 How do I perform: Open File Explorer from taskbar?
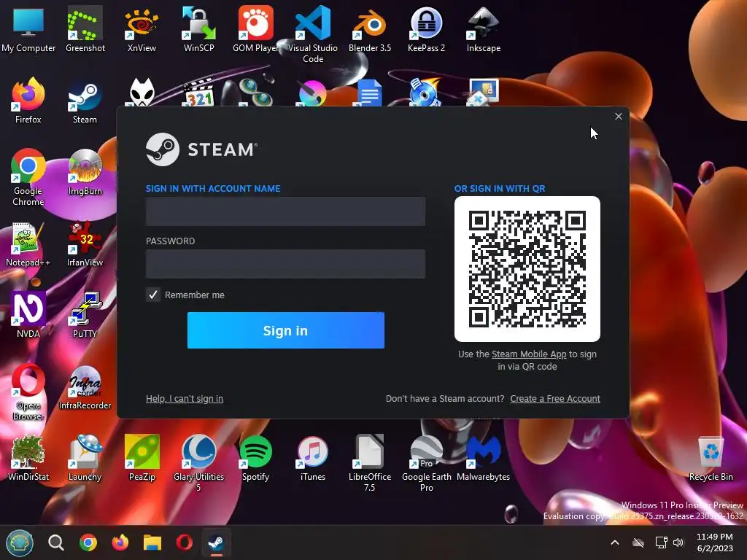(152, 542)
